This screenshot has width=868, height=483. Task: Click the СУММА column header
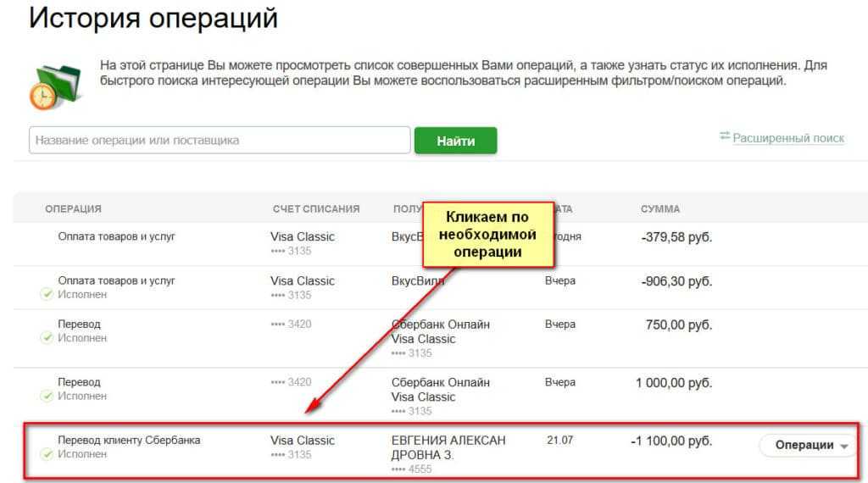[x=659, y=209]
